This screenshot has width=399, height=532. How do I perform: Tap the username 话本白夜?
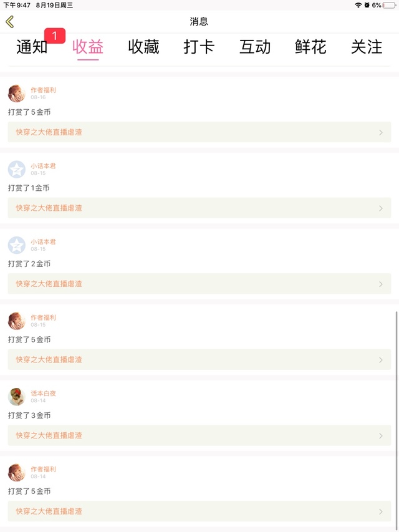(x=44, y=394)
